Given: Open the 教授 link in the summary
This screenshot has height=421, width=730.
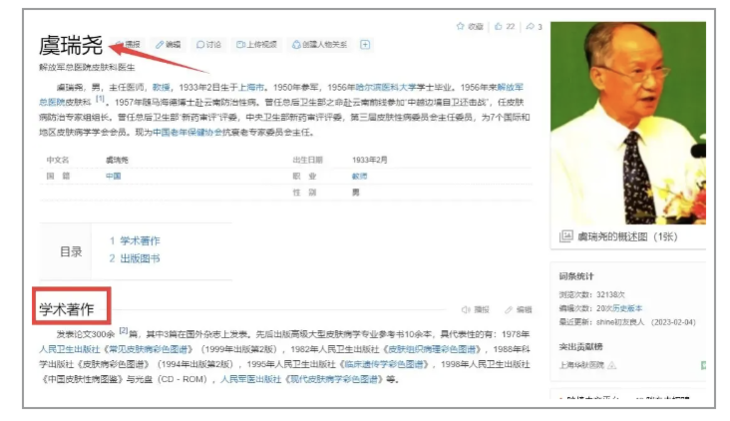Looking at the screenshot, I should pos(161,87).
